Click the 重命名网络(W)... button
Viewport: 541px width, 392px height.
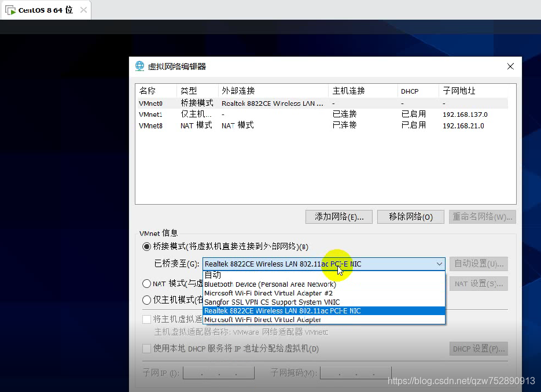(x=483, y=217)
